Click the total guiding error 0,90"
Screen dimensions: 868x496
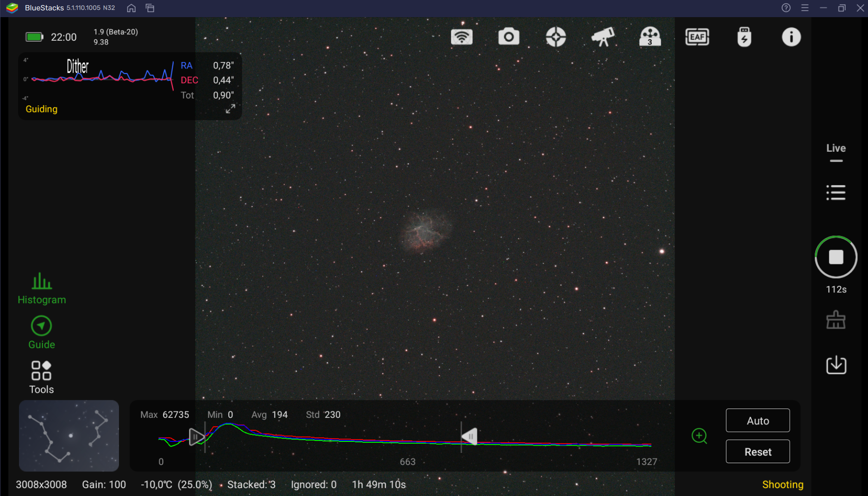pos(224,95)
